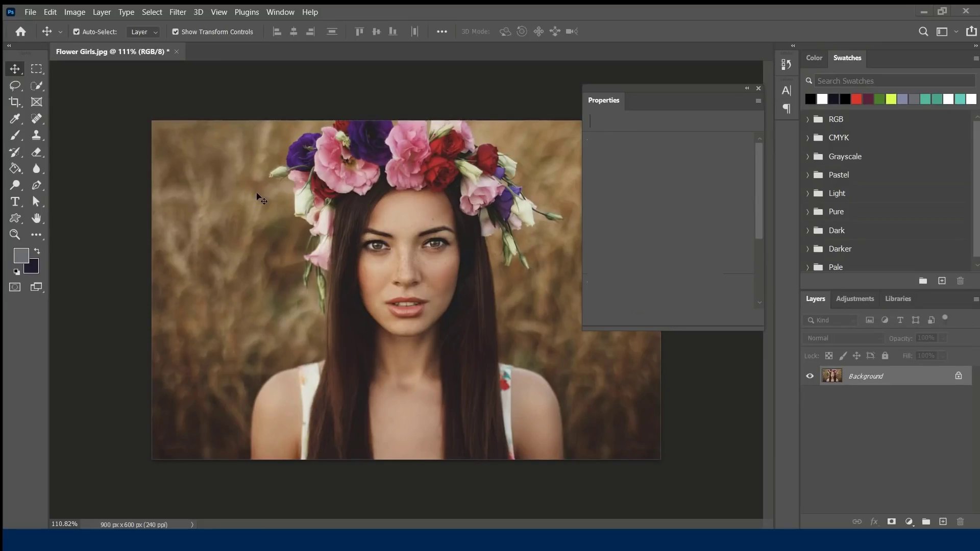980x551 pixels.
Task: Disable the Auto-Select checkbox
Action: point(76,32)
